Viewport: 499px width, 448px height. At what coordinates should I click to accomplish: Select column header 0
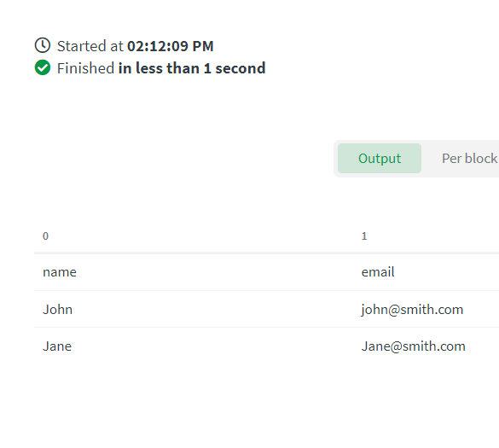[x=45, y=236]
